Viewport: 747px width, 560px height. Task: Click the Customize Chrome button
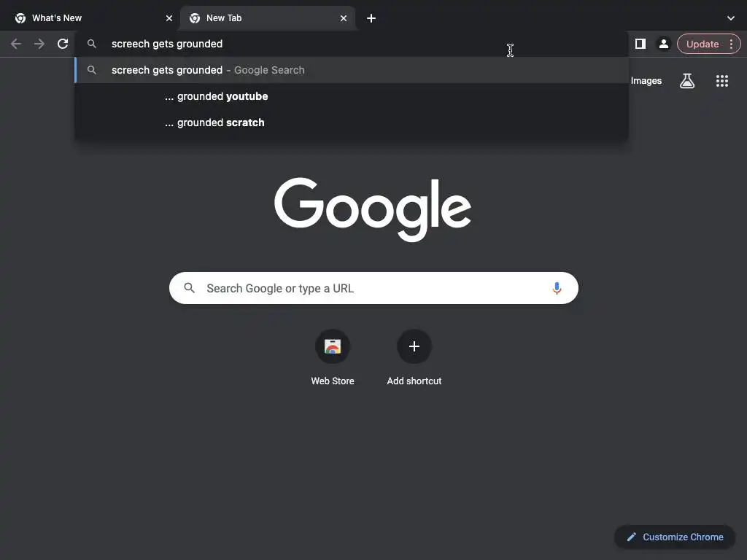point(675,537)
